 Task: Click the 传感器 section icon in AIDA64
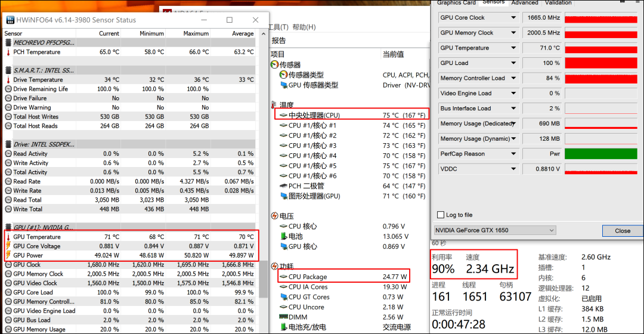click(x=275, y=64)
